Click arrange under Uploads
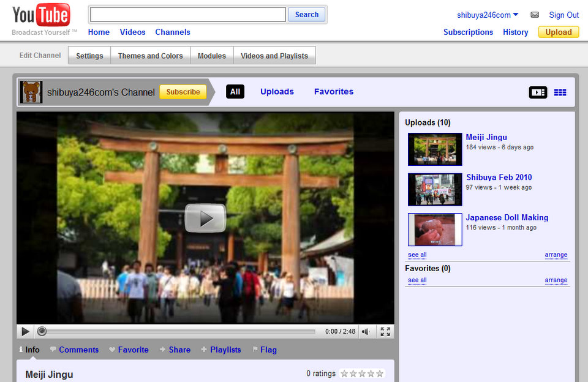The width and height of the screenshot is (588, 382). (x=556, y=255)
